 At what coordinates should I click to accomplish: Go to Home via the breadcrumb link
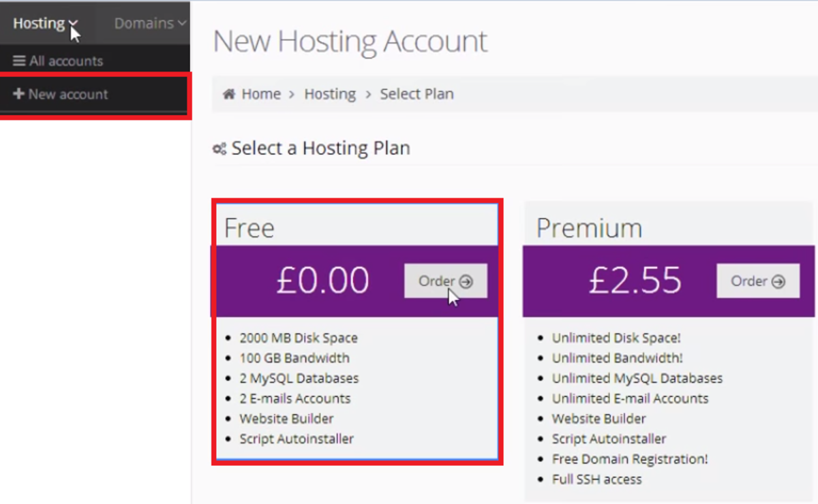pyautogui.click(x=261, y=94)
